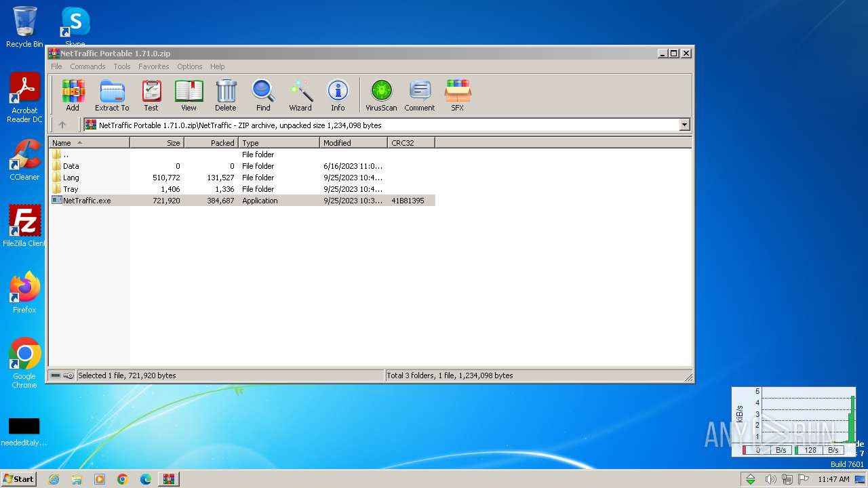868x488 pixels.
Task: Click the taskbar clock 11:47 AM
Action: click(x=833, y=479)
